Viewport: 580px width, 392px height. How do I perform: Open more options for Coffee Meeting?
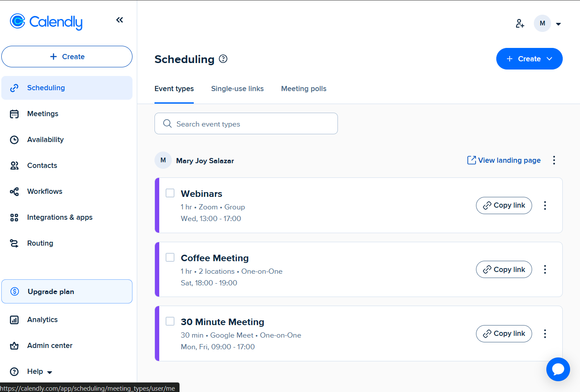545,269
